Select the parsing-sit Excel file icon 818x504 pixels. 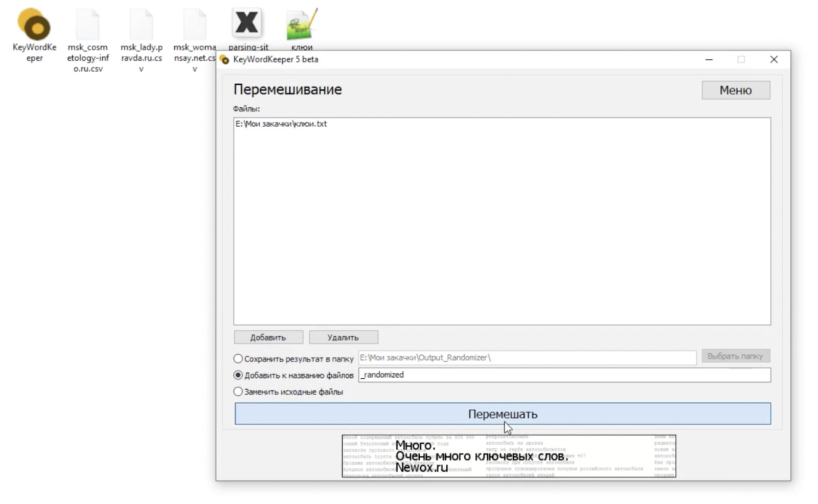[x=248, y=30]
